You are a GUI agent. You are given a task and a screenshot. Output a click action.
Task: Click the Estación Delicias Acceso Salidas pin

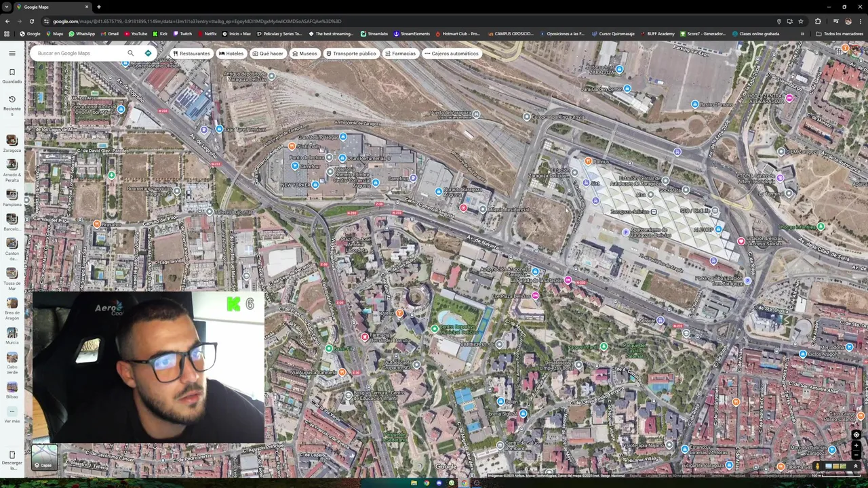pos(741,241)
